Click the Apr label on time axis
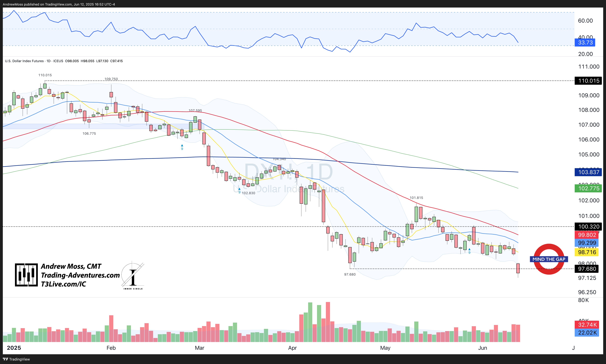Viewport: 606px width, 364px height. click(x=292, y=348)
